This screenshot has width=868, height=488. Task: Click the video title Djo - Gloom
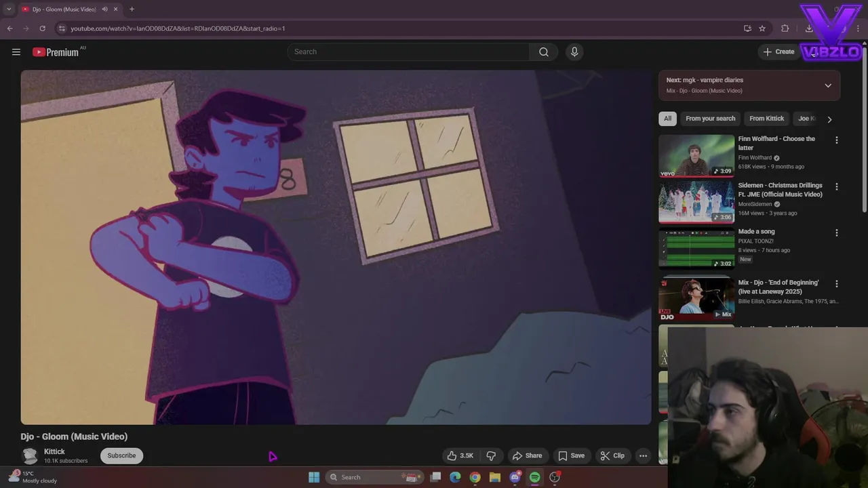point(74,436)
